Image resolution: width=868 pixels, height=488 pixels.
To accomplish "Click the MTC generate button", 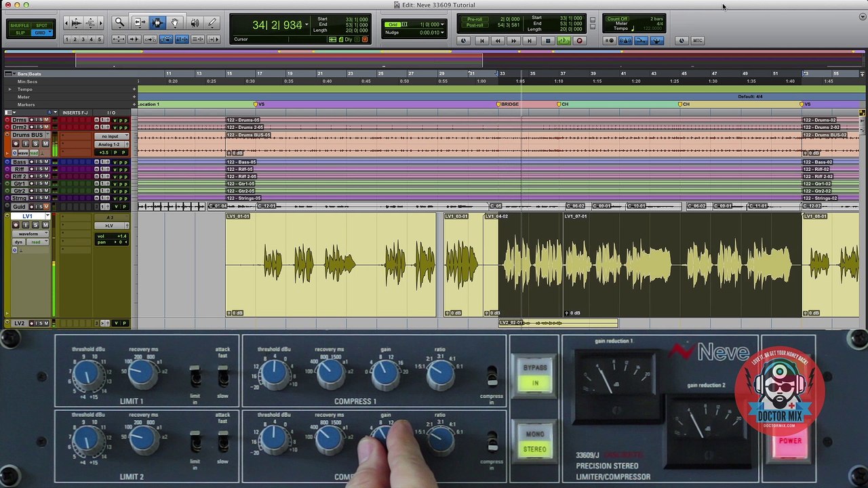I will coord(697,41).
